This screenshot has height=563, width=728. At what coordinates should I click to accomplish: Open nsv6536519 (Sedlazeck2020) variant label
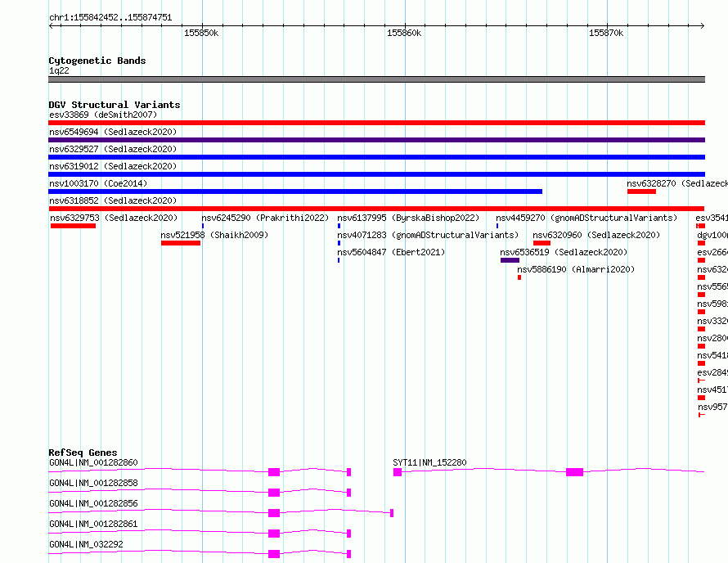click(x=564, y=252)
